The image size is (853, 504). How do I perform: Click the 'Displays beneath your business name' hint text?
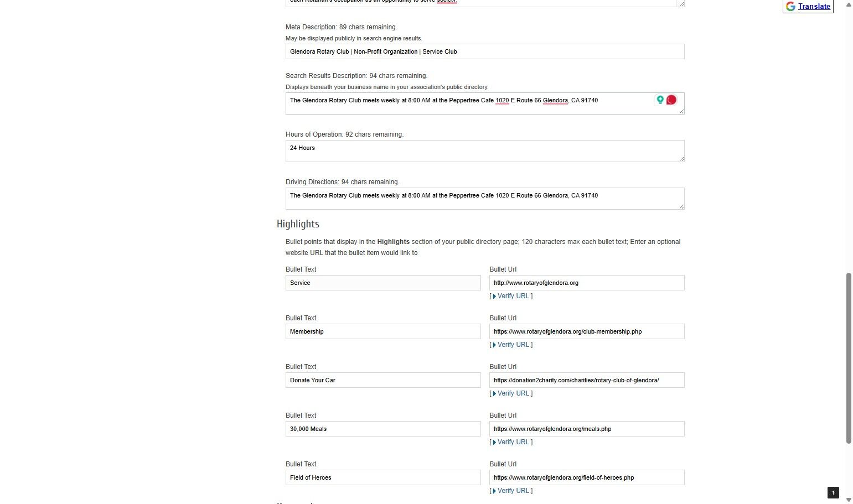coord(387,87)
